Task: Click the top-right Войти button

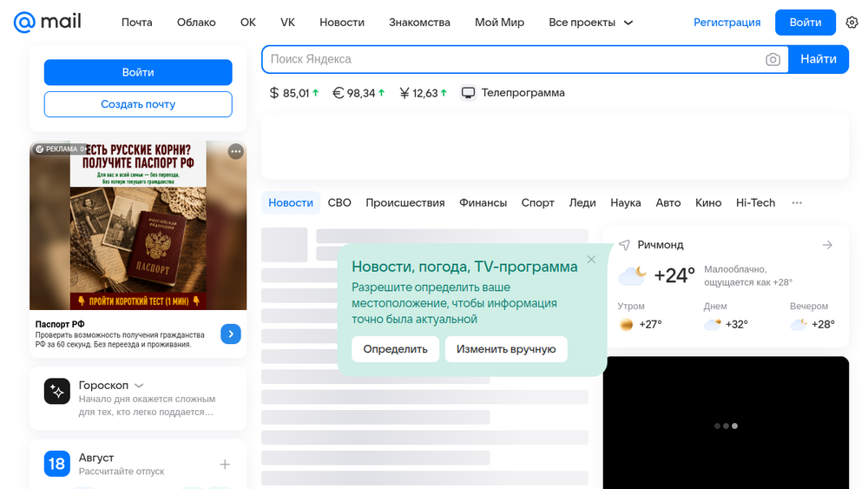Action: [805, 23]
